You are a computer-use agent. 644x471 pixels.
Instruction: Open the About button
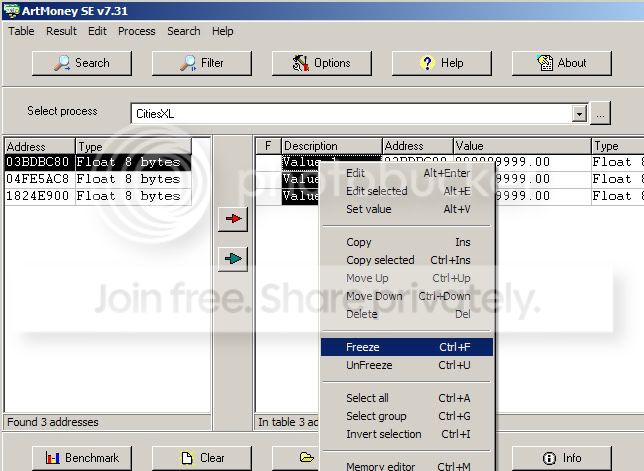click(x=561, y=63)
